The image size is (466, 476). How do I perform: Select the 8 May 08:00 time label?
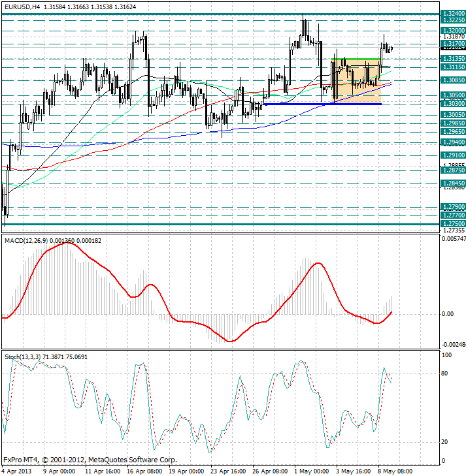394,469
